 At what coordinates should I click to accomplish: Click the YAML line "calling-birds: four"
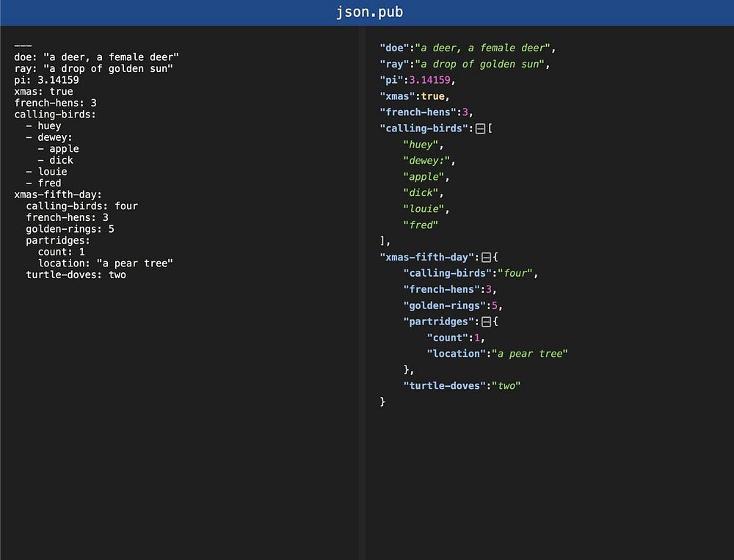click(82, 206)
